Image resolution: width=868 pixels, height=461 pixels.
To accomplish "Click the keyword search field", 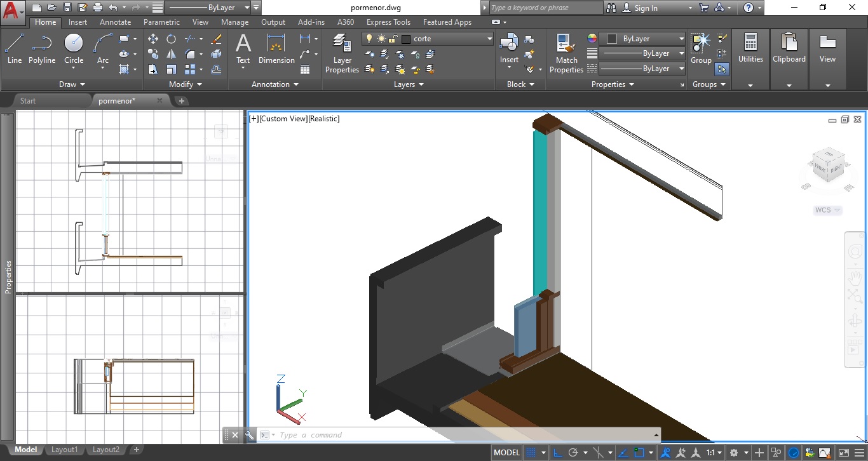I will pyautogui.click(x=545, y=8).
